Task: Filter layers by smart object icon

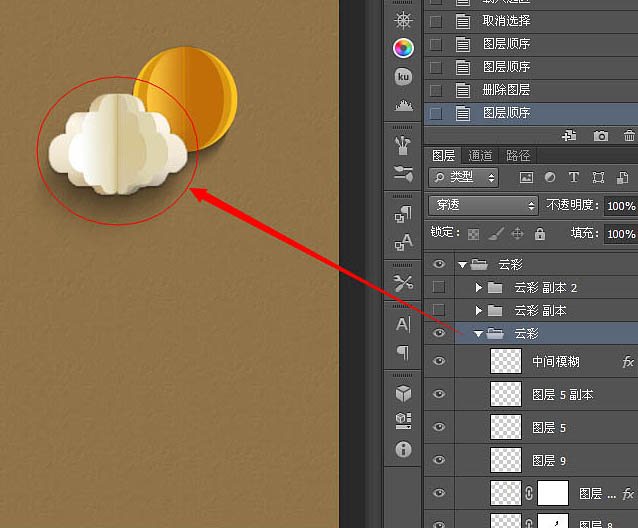Action: [x=623, y=177]
